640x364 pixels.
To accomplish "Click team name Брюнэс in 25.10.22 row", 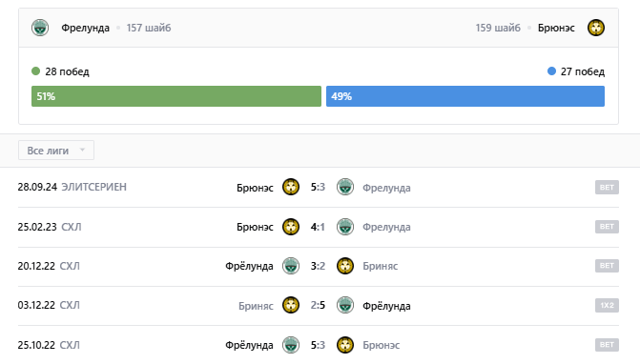I will [382, 345].
